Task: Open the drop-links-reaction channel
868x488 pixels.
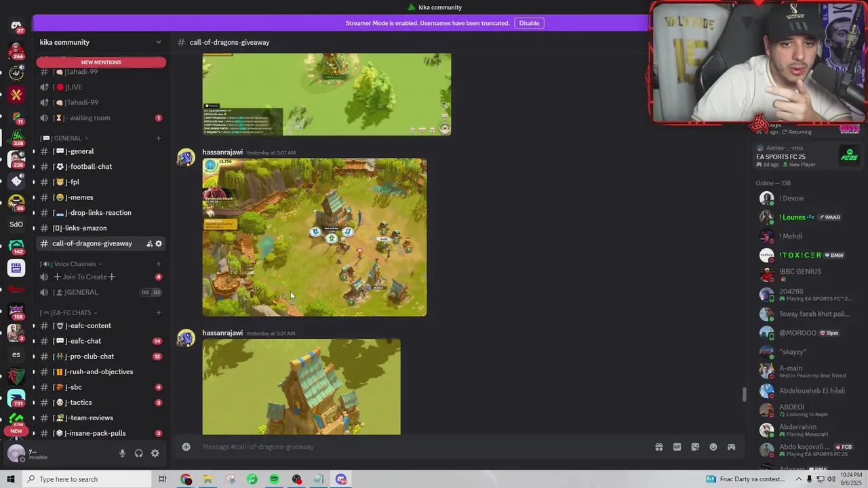Action: point(100,213)
